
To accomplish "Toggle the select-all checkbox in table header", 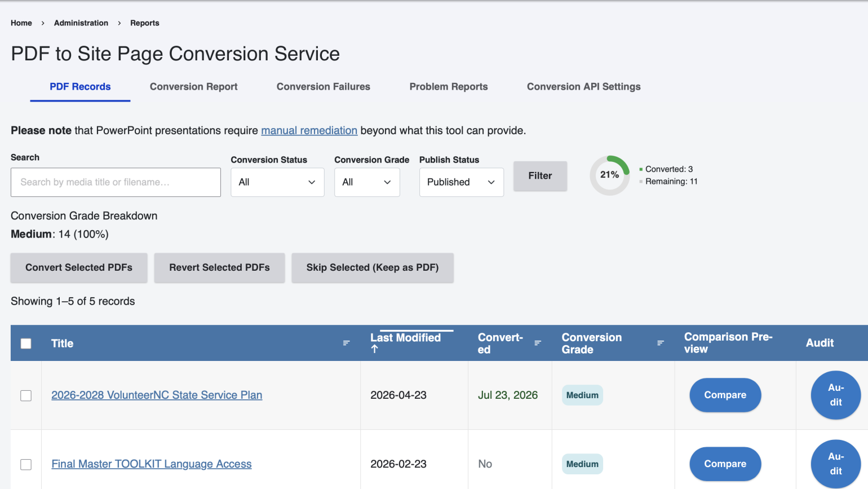I will click(x=26, y=343).
